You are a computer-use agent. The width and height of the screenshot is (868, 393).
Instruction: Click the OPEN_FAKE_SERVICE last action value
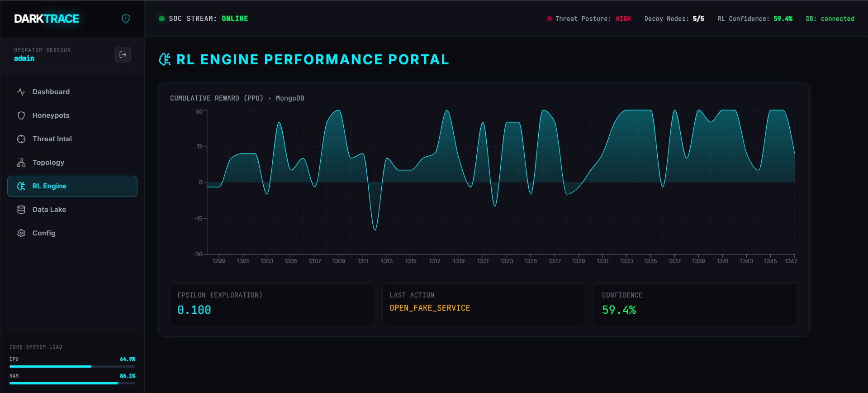click(x=430, y=308)
